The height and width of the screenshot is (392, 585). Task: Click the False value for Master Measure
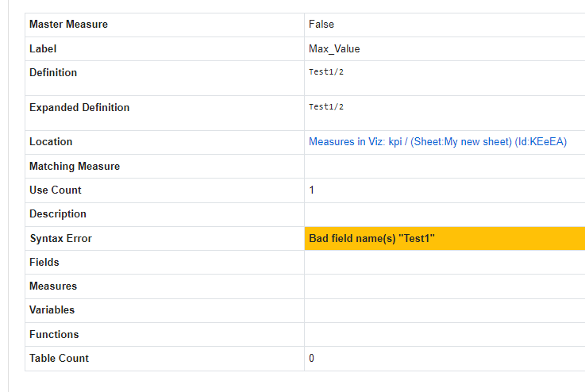point(321,25)
